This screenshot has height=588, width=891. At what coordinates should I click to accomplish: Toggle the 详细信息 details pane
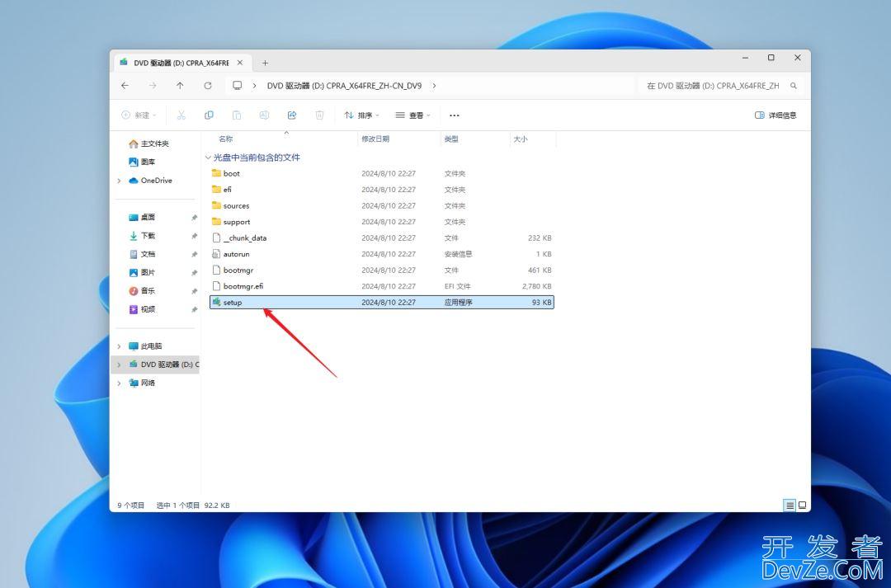(x=775, y=115)
